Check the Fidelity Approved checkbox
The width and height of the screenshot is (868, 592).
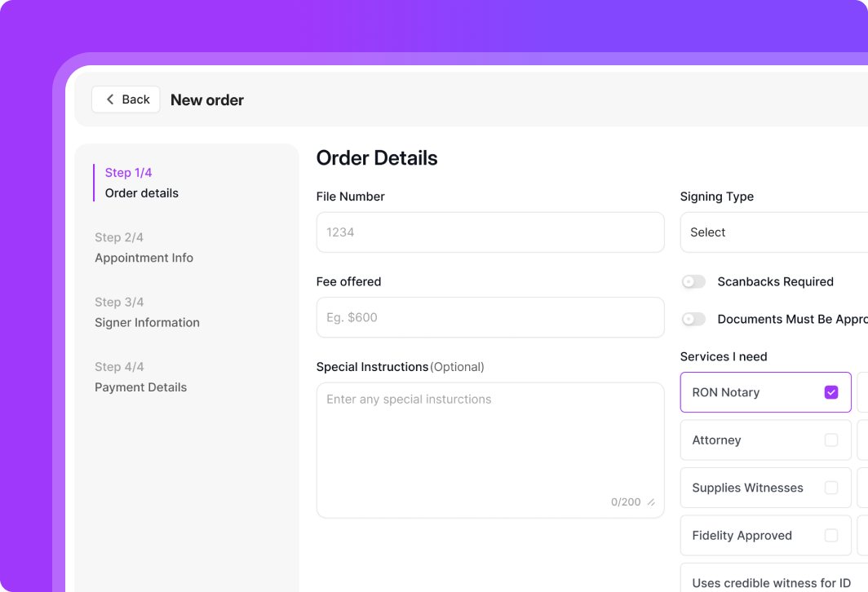click(x=831, y=535)
